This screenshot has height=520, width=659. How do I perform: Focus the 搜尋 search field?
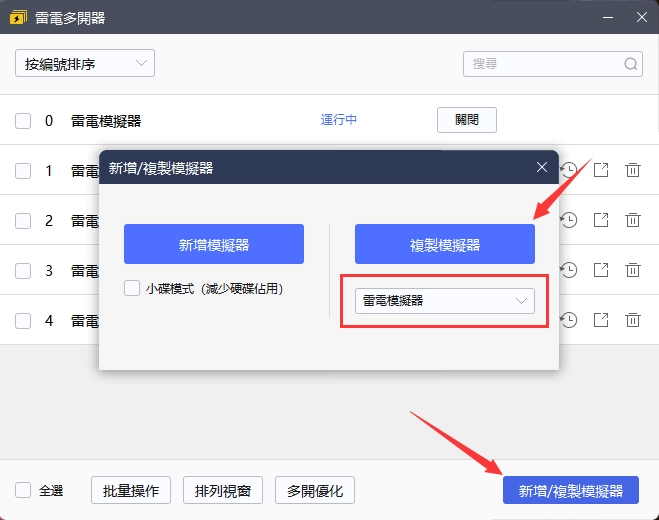(x=553, y=64)
